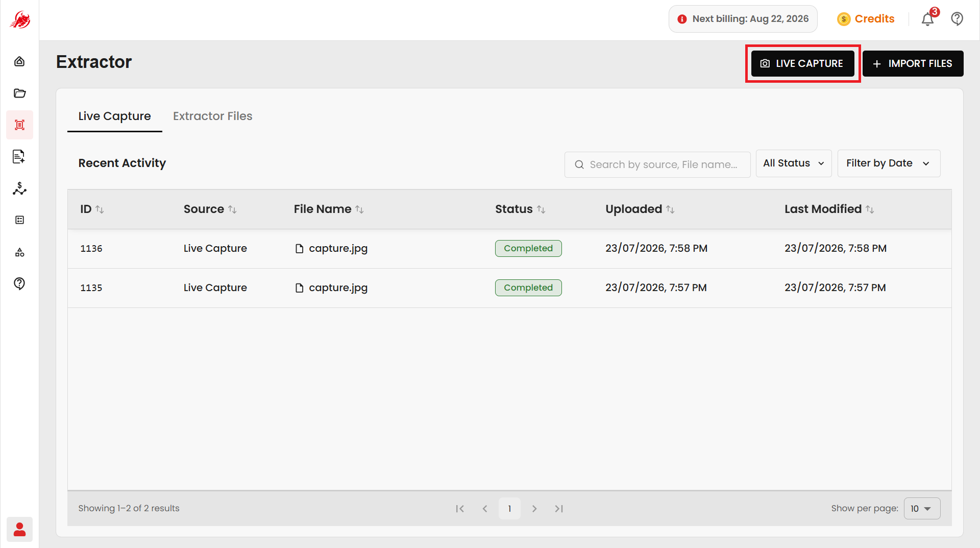The height and width of the screenshot is (548, 980).
Task: Click ID 1136 cell
Action: 91,249
